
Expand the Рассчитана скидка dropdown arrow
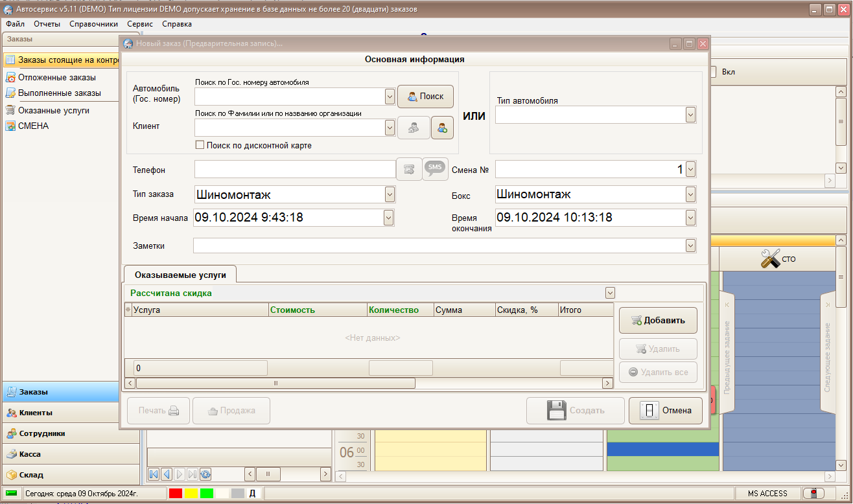click(x=609, y=293)
